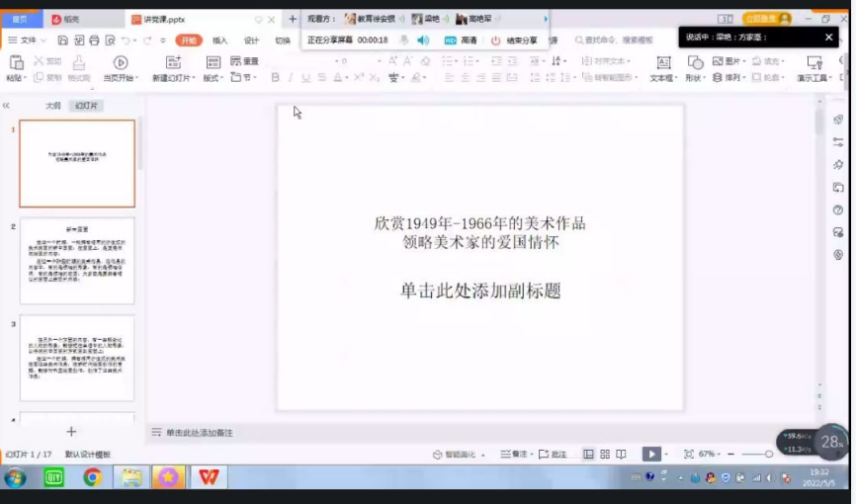
Task: Click the End Sharing (结束分享) button
Action: click(514, 41)
